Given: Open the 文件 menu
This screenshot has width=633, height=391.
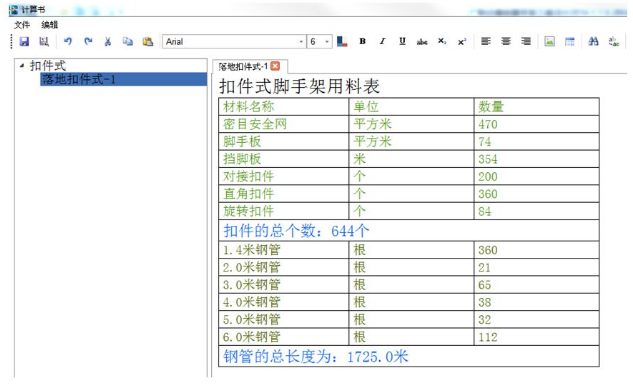Looking at the screenshot, I should [x=22, y=25].
